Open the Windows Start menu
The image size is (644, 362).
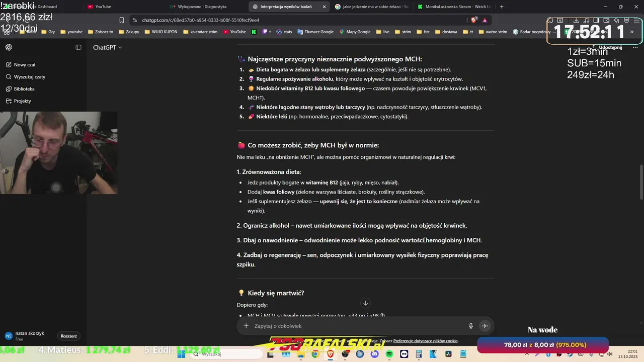pos(181,354)
